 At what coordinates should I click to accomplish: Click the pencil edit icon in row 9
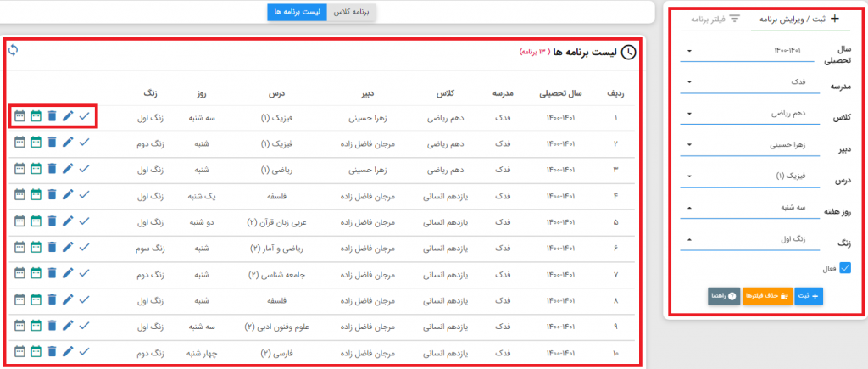(x=68, y=327)
